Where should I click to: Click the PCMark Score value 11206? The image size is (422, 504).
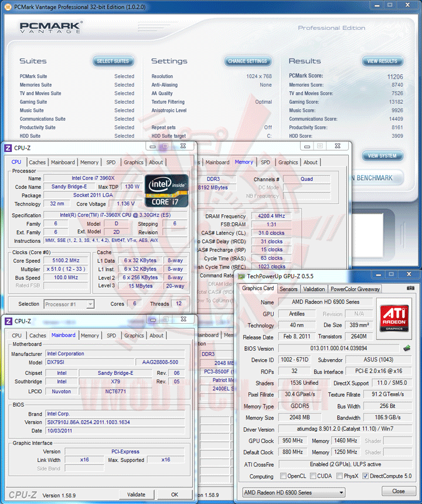click(x=395, y=77)
